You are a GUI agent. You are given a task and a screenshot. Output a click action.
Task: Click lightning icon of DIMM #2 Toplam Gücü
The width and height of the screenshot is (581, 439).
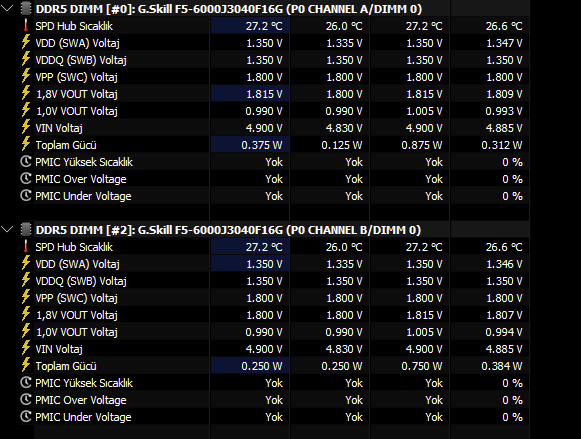[26, 366]
